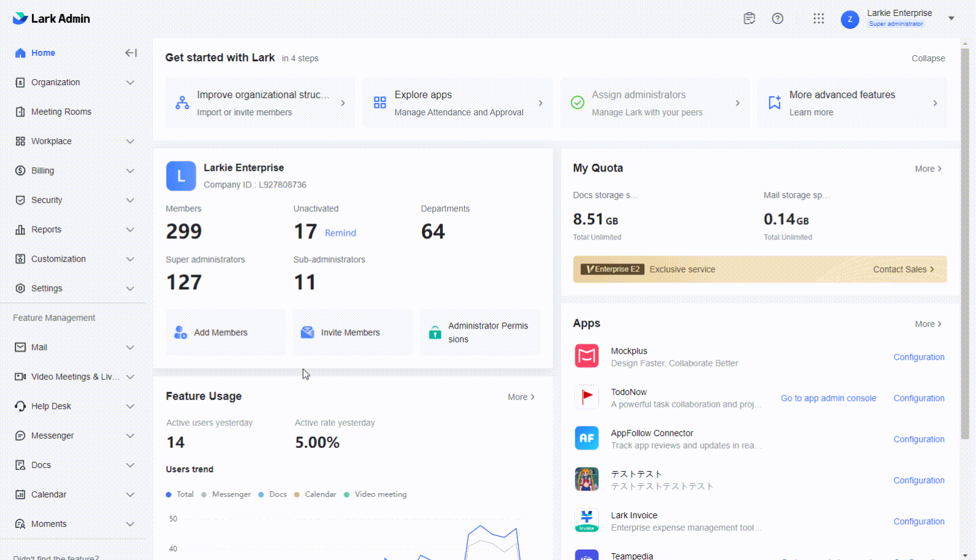This screenshot has width=976, height=560.
Task: Open the help question mark icon
Action: [777, 18]
